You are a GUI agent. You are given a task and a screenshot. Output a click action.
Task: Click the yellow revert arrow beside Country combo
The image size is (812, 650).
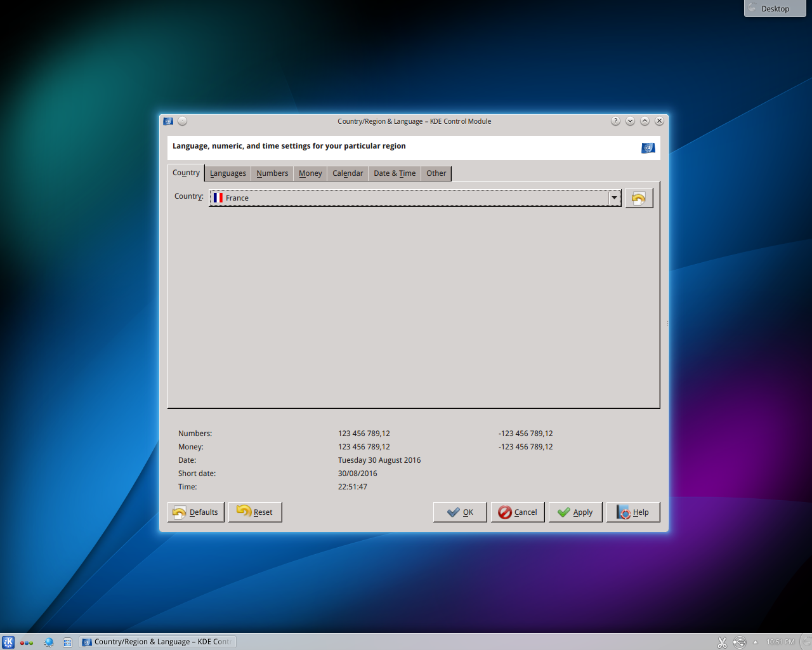[x=639, y=198]
